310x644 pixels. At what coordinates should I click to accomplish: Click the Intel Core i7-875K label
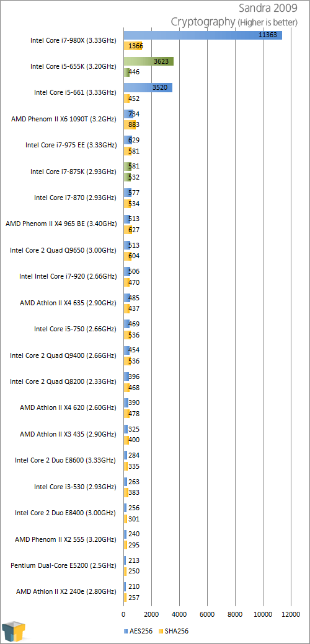click(73, 172)
